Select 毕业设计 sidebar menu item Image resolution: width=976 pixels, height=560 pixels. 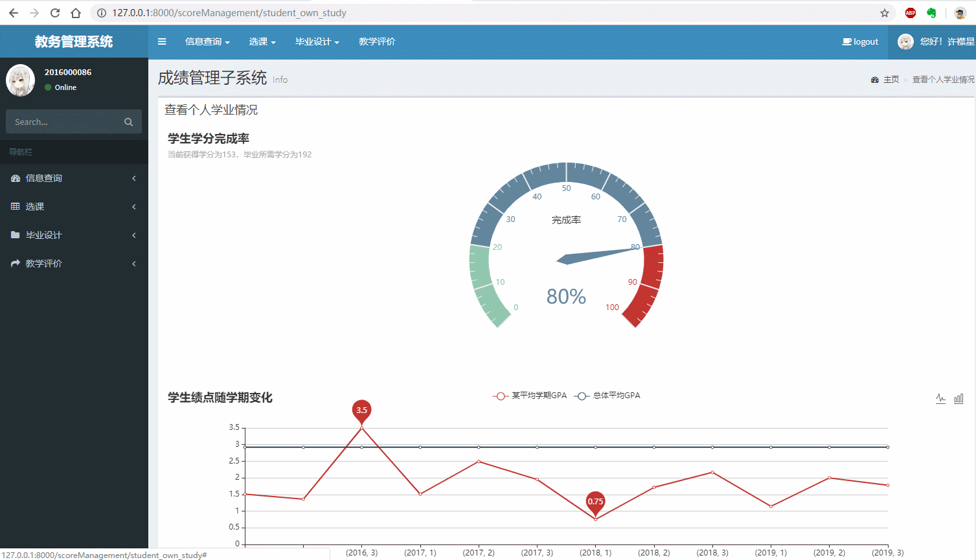74,235
